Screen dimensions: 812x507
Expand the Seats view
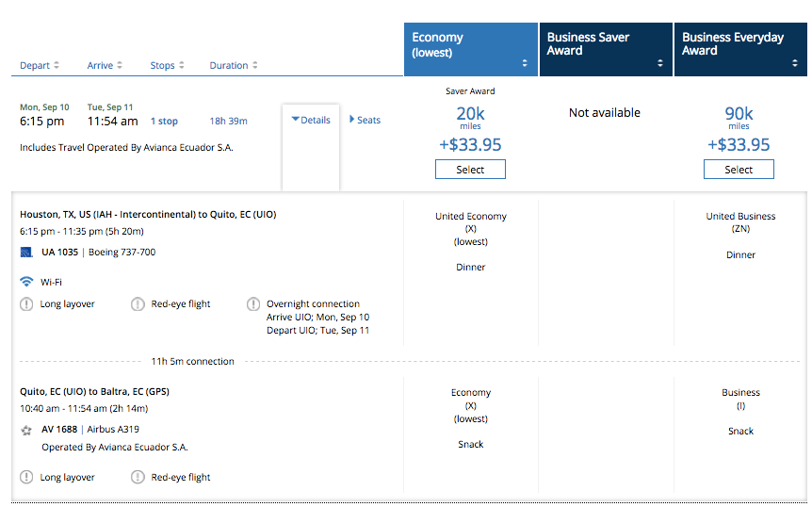[x=365, y=121]
